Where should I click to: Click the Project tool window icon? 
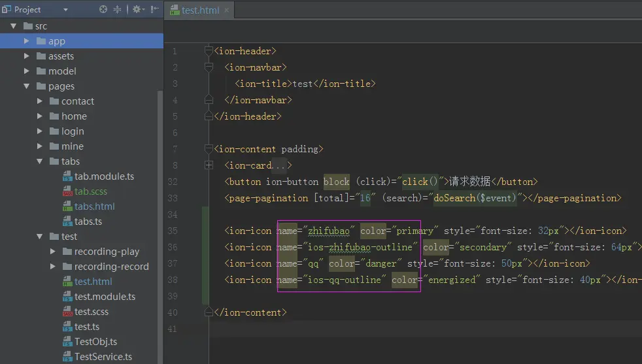[6, 9]
